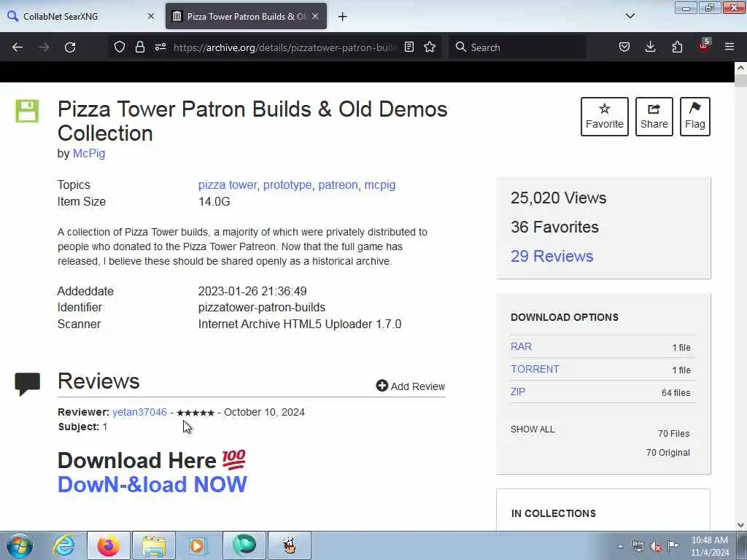747x560 pixels.
Task: Open Save to Pocket icon
Action: (x=624, y=47)
